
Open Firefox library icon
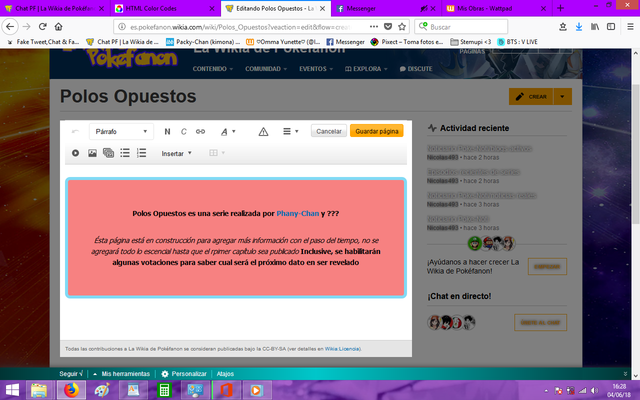pyautogui.click(x=595, y=27)
